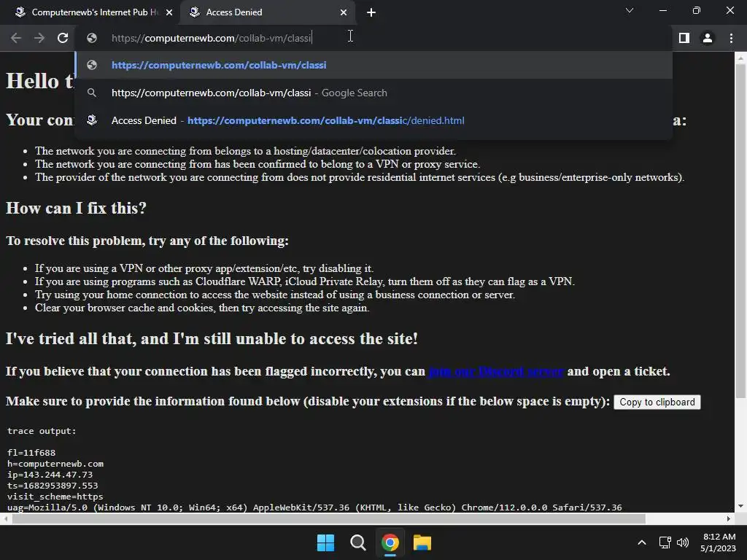
Task: Click favicon on the Computernewb's tab
Action: 20,12
